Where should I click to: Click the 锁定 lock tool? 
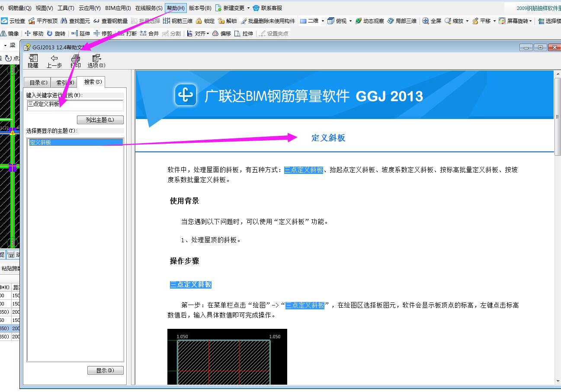click(205, 21)
